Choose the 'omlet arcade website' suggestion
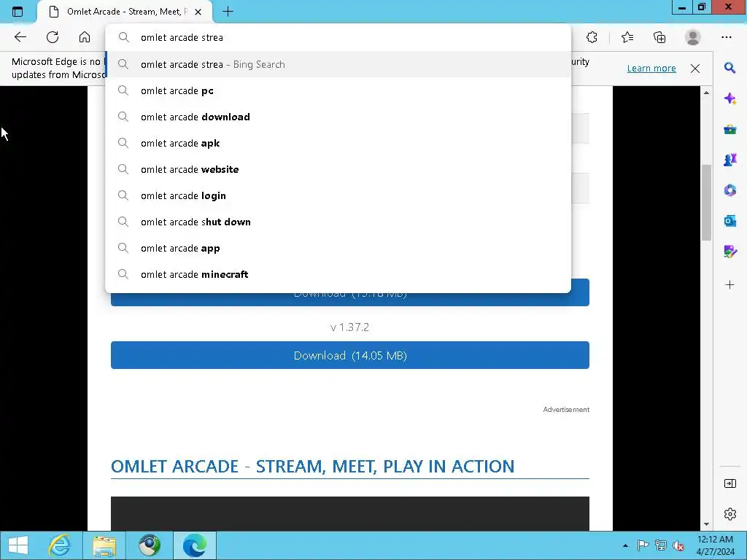Image resolution: width=747 pixels, height=560 pixels. coord(338,169)
